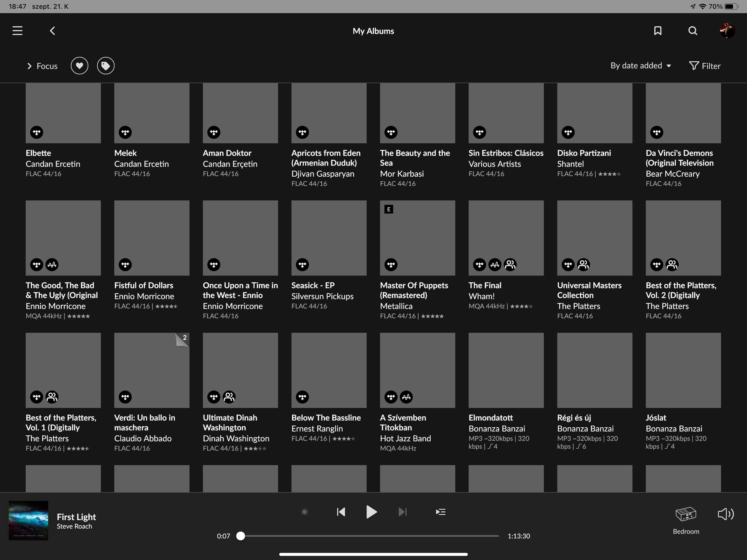Open the Filter option

(705, 66)
